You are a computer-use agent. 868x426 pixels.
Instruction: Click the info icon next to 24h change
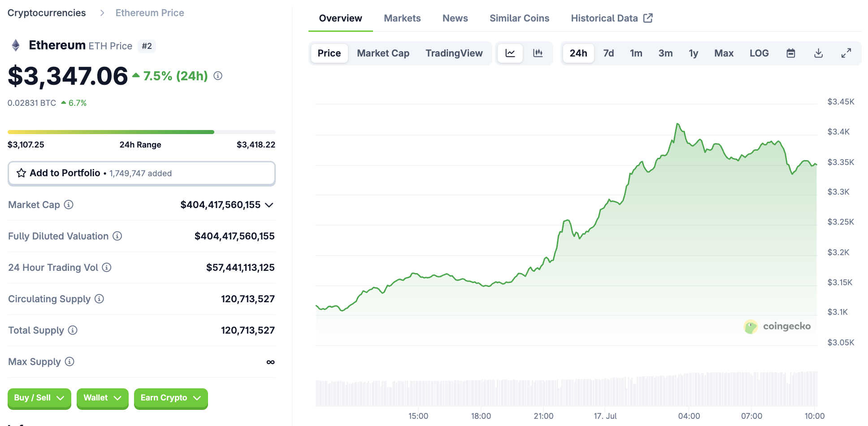218,76
